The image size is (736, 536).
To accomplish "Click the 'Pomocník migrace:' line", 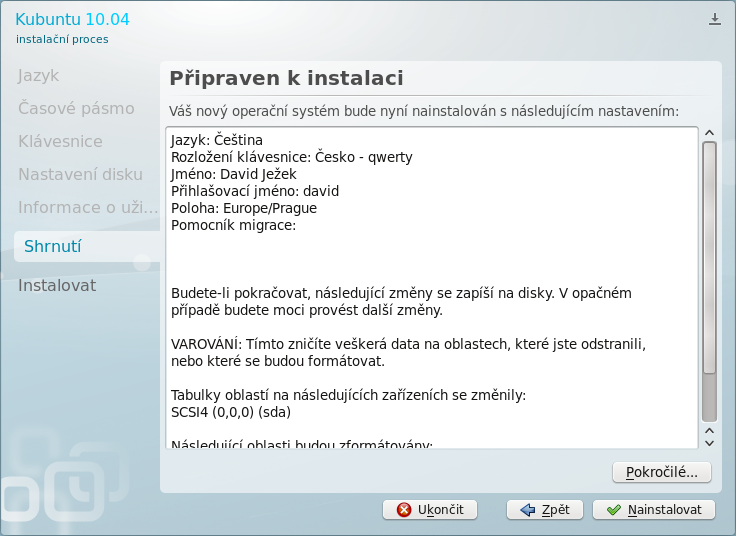I will pyautogui.click(x=233, y=225).
